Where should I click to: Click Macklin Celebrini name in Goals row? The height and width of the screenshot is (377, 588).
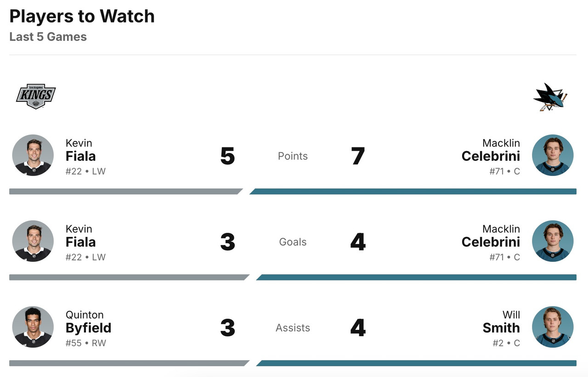tap(491, 242)
